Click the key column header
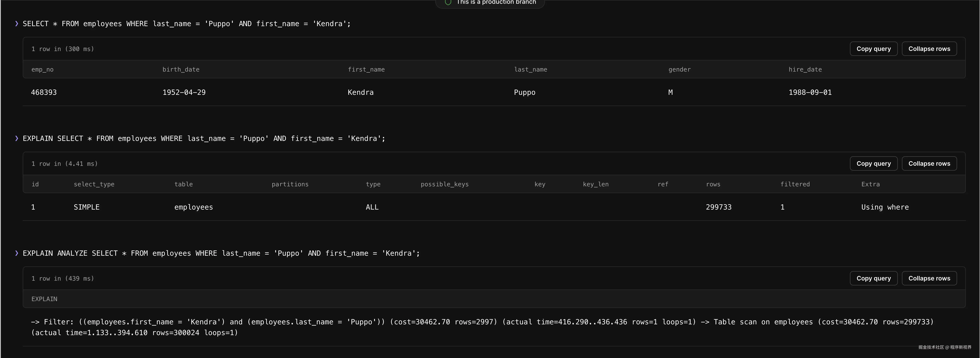 click(x=540, y=184)
